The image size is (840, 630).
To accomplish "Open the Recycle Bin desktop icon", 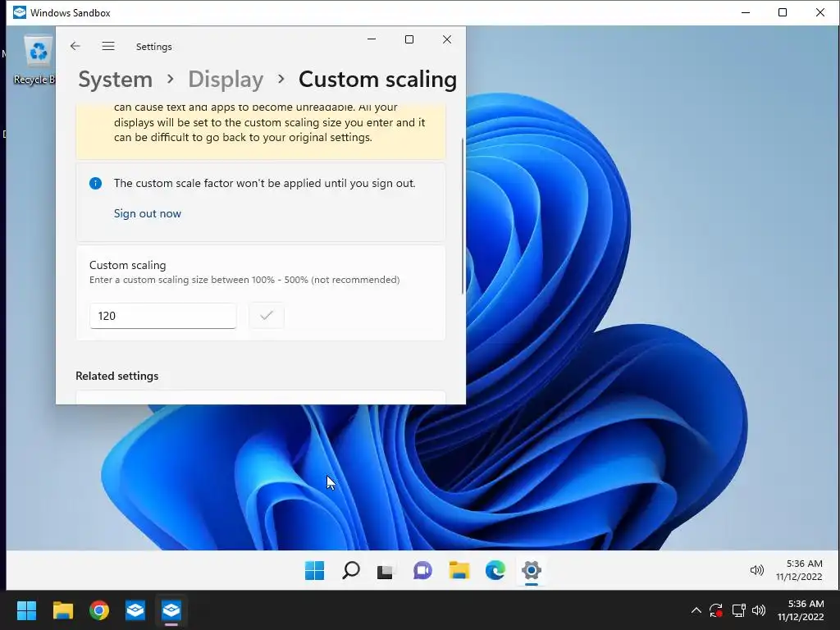I will 36,60.
